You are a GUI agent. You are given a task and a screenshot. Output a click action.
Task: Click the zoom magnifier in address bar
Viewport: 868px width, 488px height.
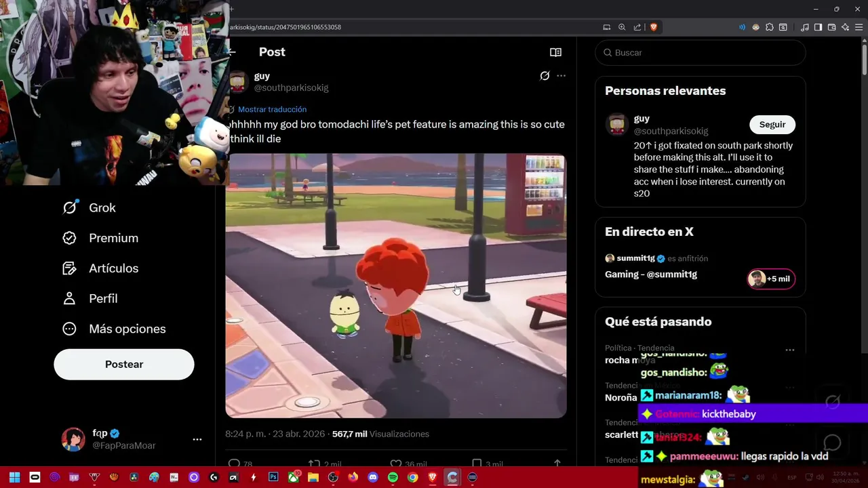point(622,27)
